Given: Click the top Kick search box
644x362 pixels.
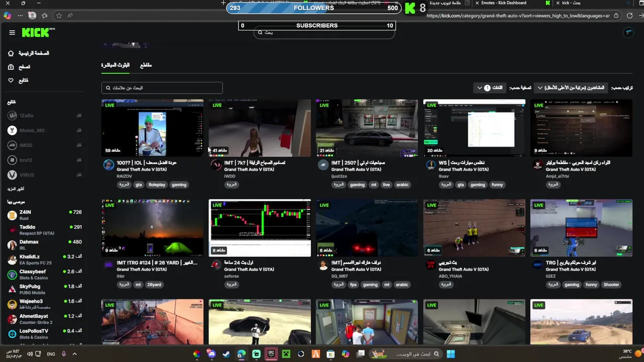Looking at the screenshot, I should pos(324,33).
